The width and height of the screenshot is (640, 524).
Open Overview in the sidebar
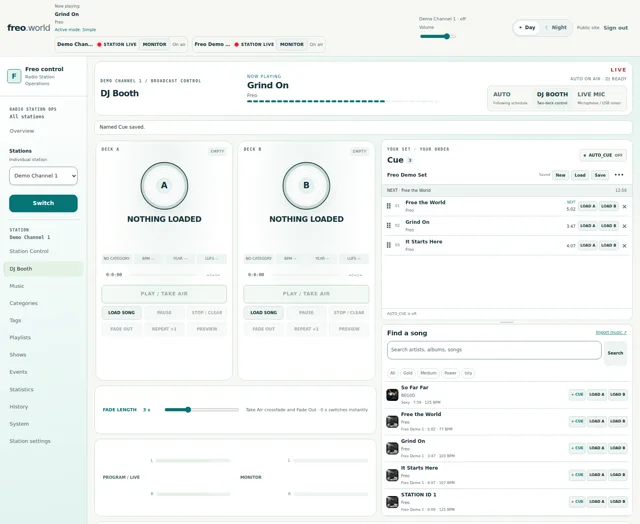click(22, 131)
